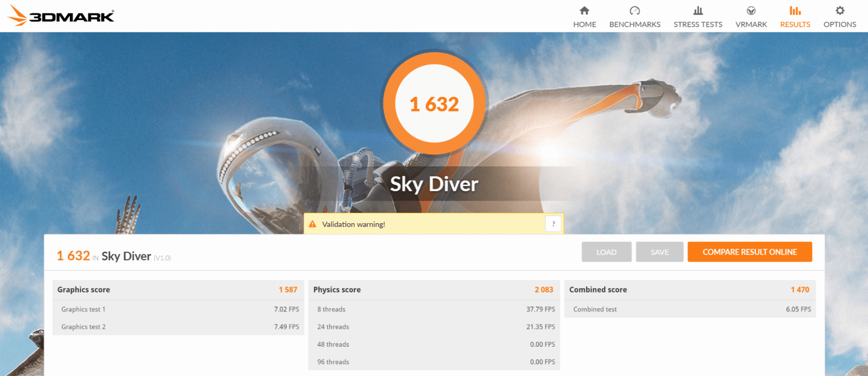Click the 7.49 FPS value
This screenshot has height=376, width=868.
click(x=286, y=327)
